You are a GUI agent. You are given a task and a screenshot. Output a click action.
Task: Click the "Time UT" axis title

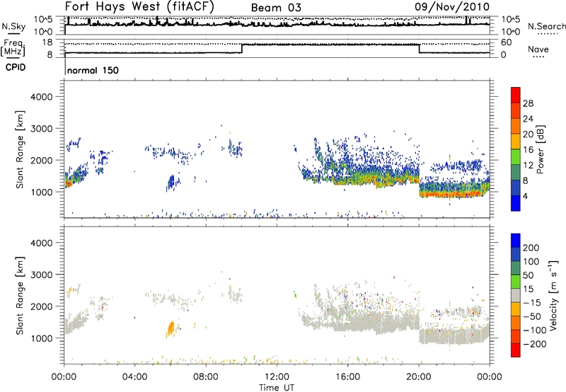pos(277,388)
